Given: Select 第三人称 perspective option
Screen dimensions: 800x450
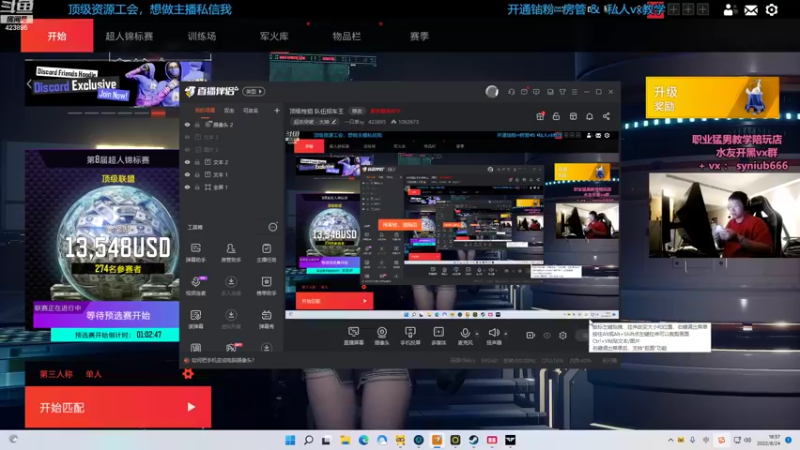Looking at the screenshot, I should (56, 374).
